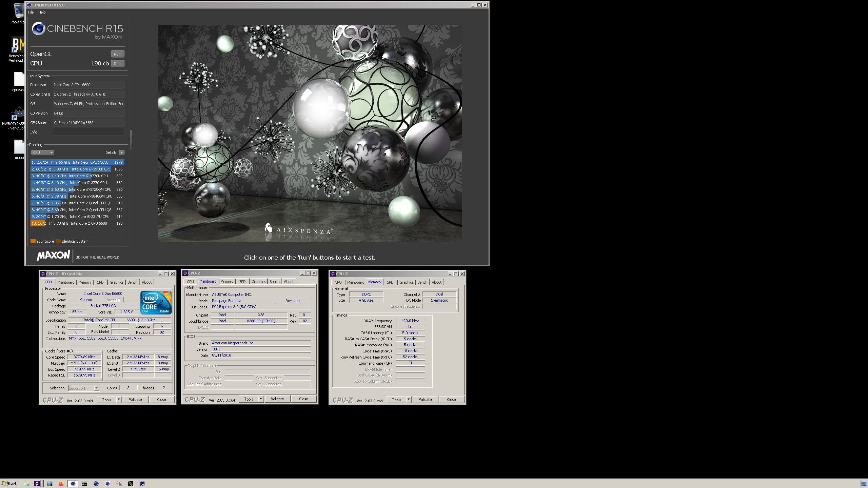Click Validate in left CPU-Z window
Screen dimensions: 868x488
click(135, 400)
